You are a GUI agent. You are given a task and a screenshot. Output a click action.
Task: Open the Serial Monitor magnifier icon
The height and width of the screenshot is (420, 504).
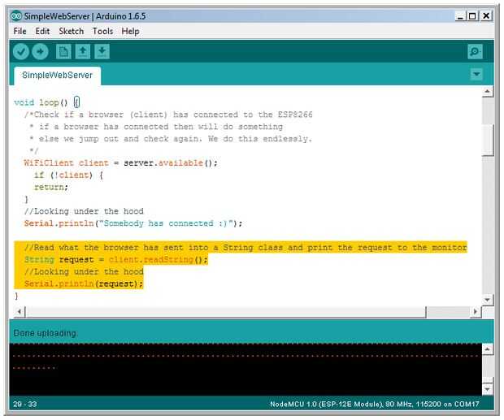[x=475, y=52]
